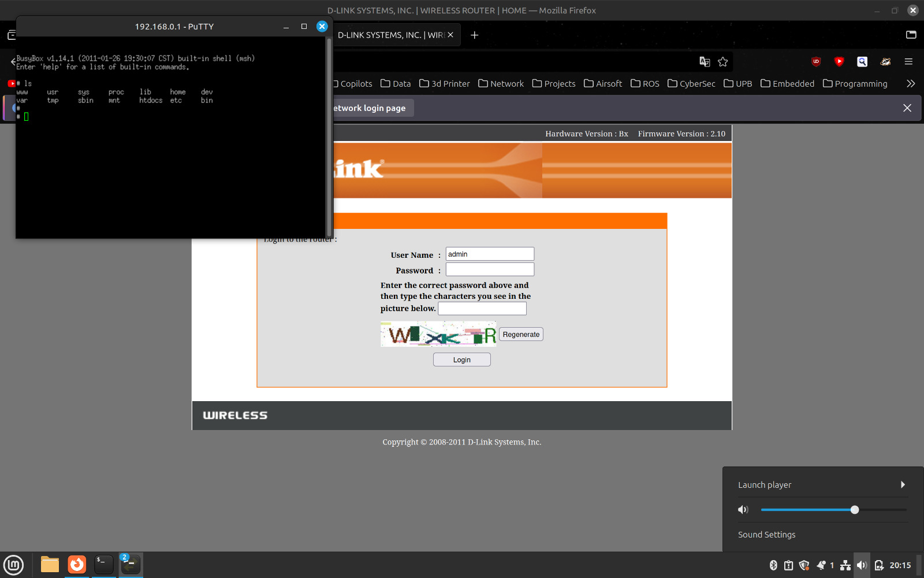
Task: Switch to Firefox in the taskbar
Action: (x=77, y=565)
